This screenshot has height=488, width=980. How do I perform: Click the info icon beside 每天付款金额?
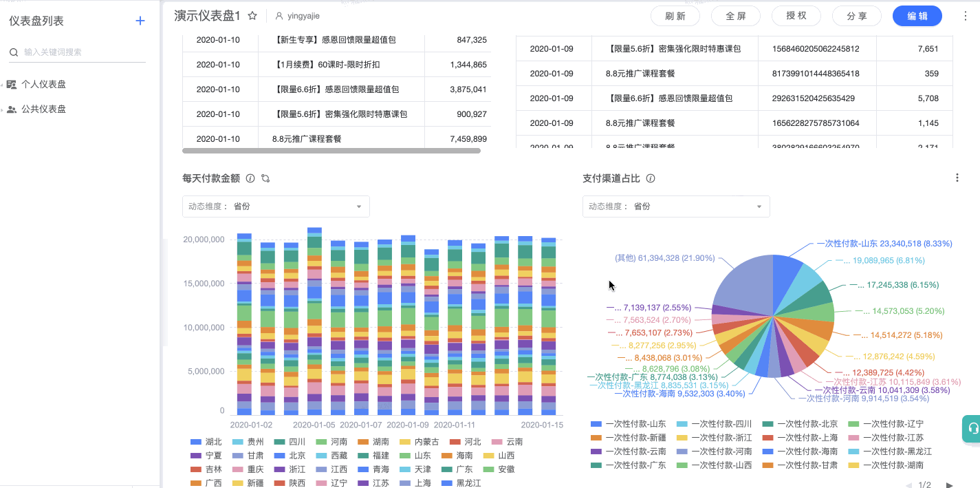250,178
